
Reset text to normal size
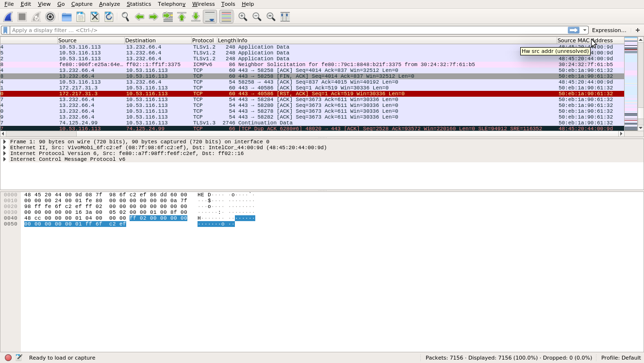coord(271,17)
